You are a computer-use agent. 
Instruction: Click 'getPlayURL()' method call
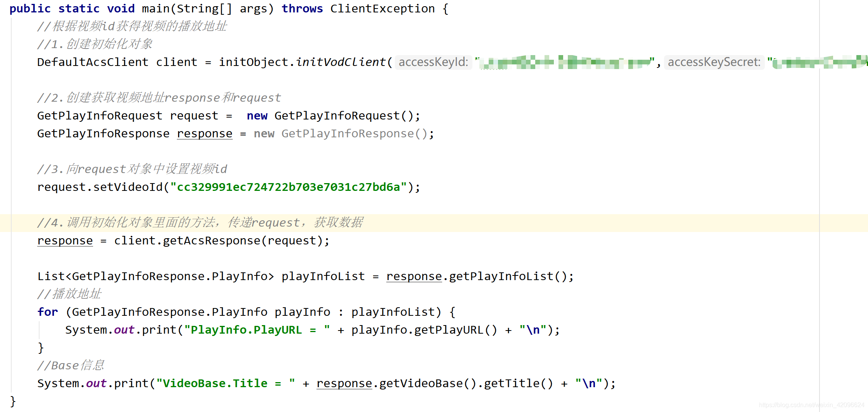[456, 330]
